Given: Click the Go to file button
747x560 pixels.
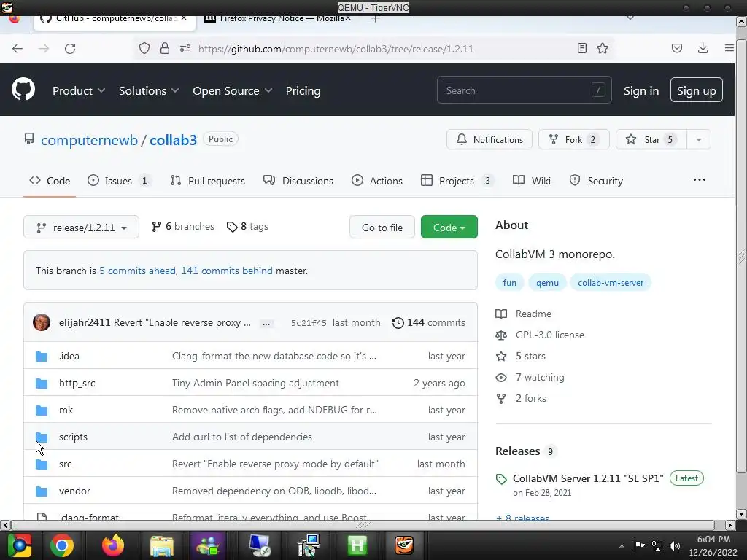Looking at the screenshot, I should (x=382, y=227).
